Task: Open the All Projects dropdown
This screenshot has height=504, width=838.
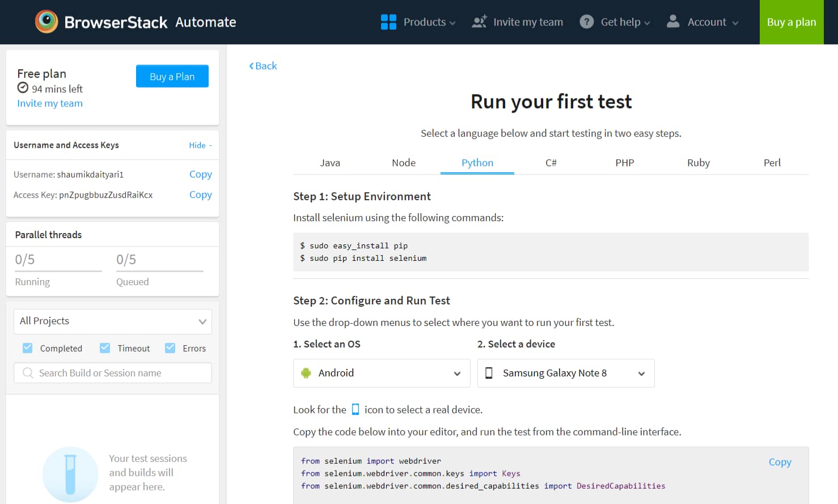Action: (112, 321)
